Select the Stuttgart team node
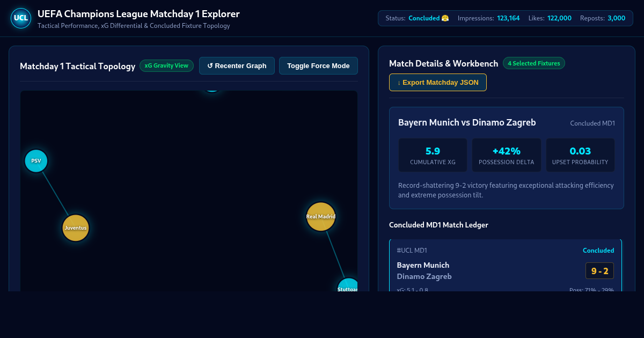644x338 pixels. point(347,285)
